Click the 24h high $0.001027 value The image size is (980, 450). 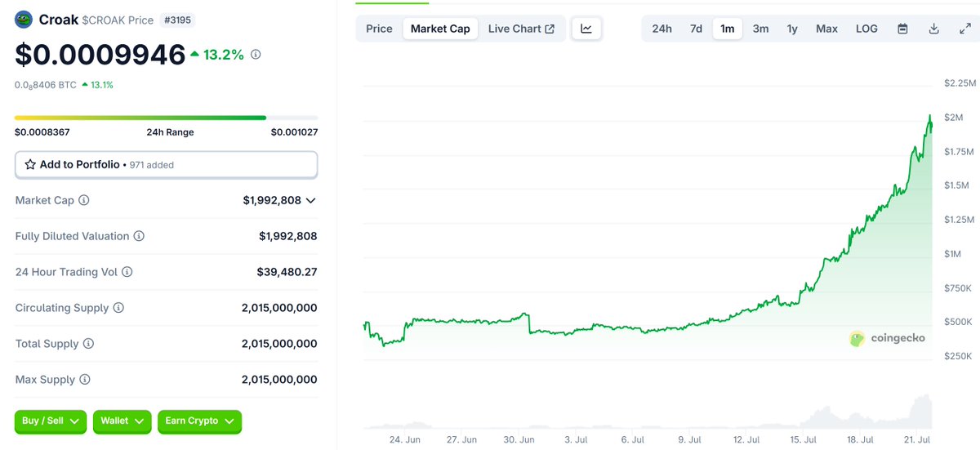[294, 132]
